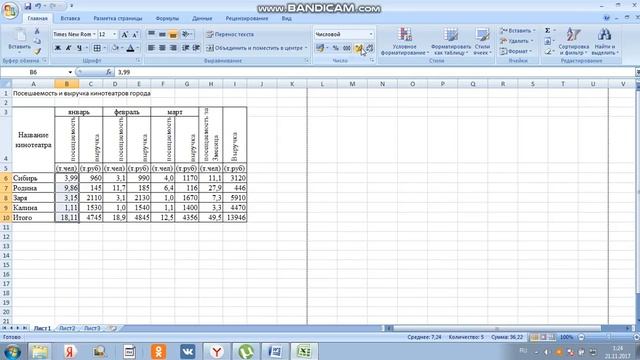The height and width of the screenshot is (360, 640).
Task: Increase font size button
Action: coord(125,34)
